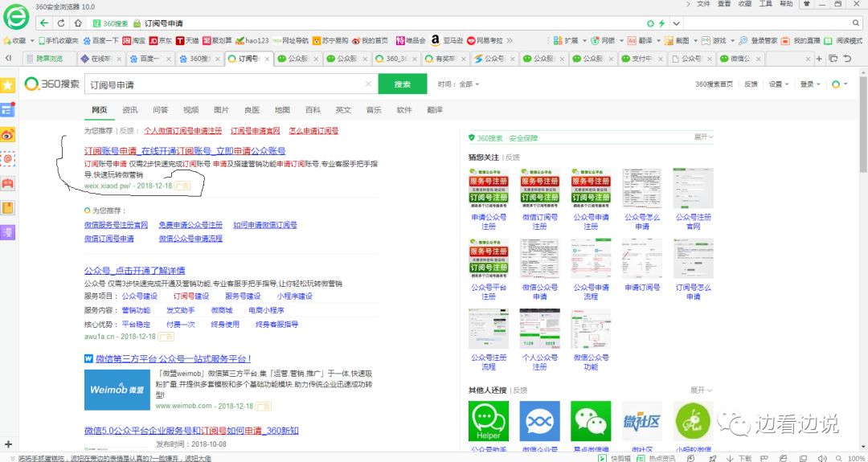Go to 360搜索首页
Image resolution: width=868 pixels, height=462 pixels.
tap(714, 84)
